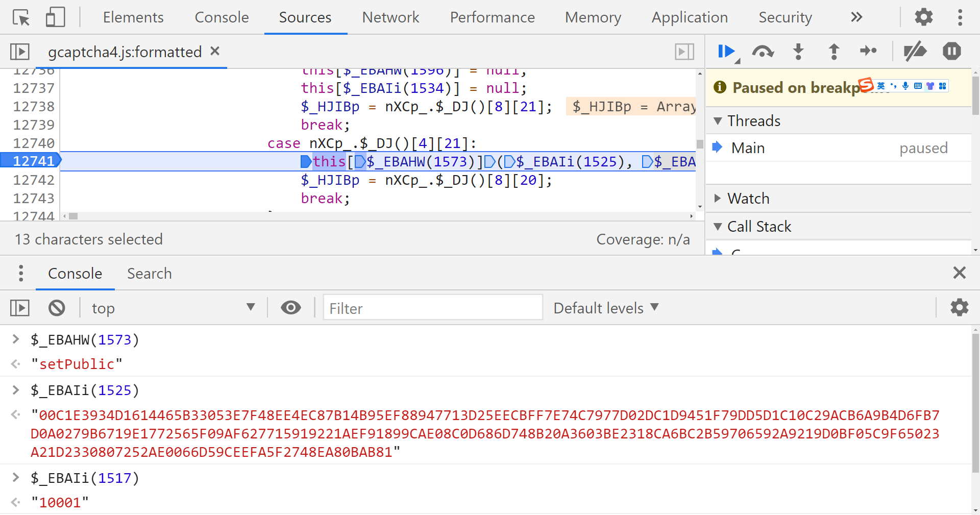
Task: Deactivate all breakpoints
Action: pyautogui.click(x=915, y=51)
